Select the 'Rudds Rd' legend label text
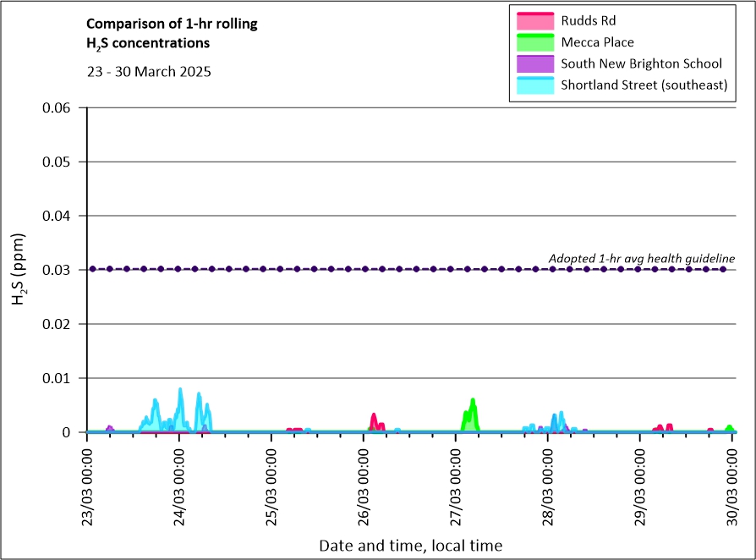This screenshot has height=560, width=756. pos(586,20)
